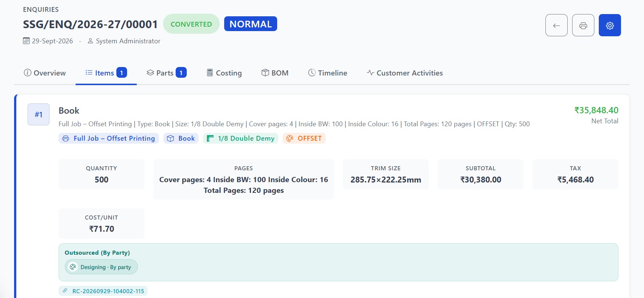This screenshot has height=298, width=644.
Task: Print the enquiry using printer icon
Action: (583, 25)
